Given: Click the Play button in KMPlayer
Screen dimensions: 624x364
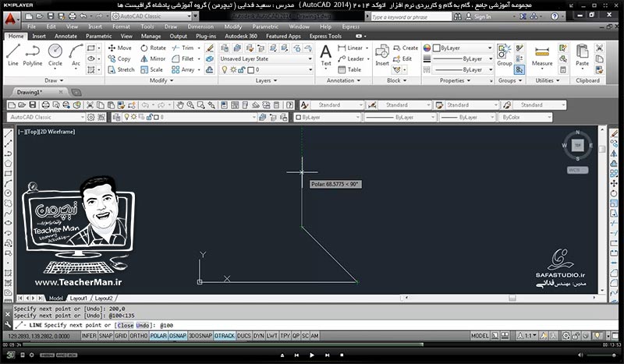Looking at the screenshot, I should [x=311, y=355].
